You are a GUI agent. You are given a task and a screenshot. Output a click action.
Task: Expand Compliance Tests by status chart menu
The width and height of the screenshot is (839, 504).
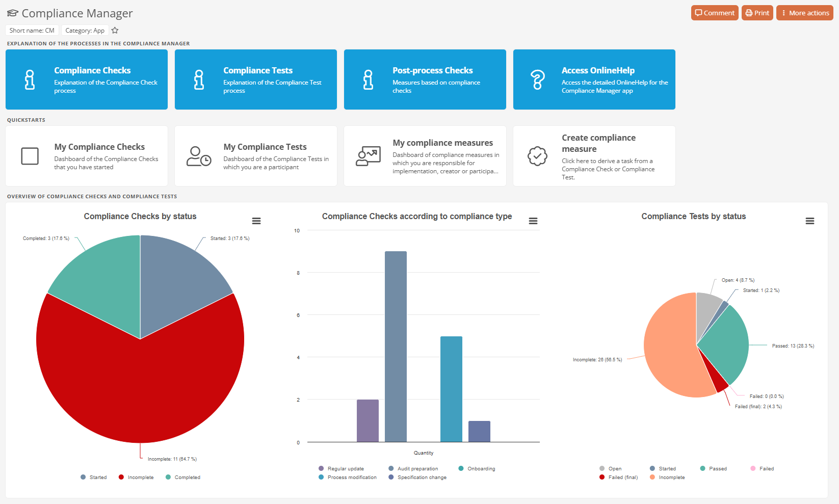click(810, 221)
